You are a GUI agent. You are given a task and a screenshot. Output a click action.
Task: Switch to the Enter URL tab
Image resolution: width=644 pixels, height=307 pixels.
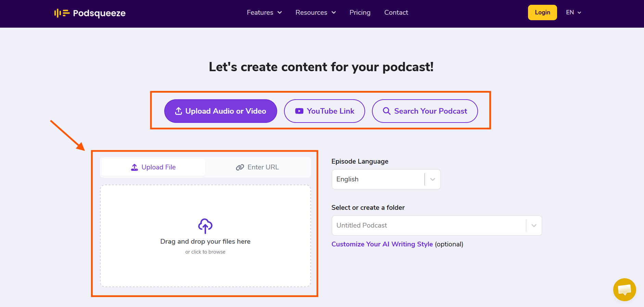(257, 167)
